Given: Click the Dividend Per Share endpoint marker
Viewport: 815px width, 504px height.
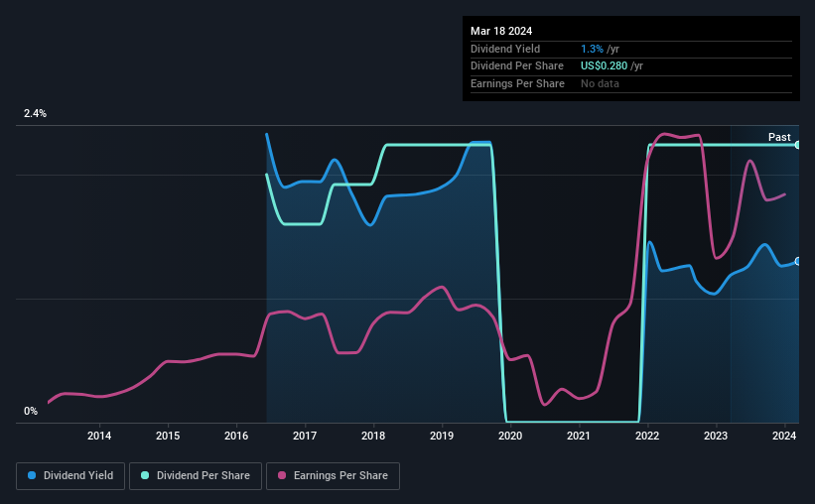Looking at the screenshot, I should tap(798, 145).
